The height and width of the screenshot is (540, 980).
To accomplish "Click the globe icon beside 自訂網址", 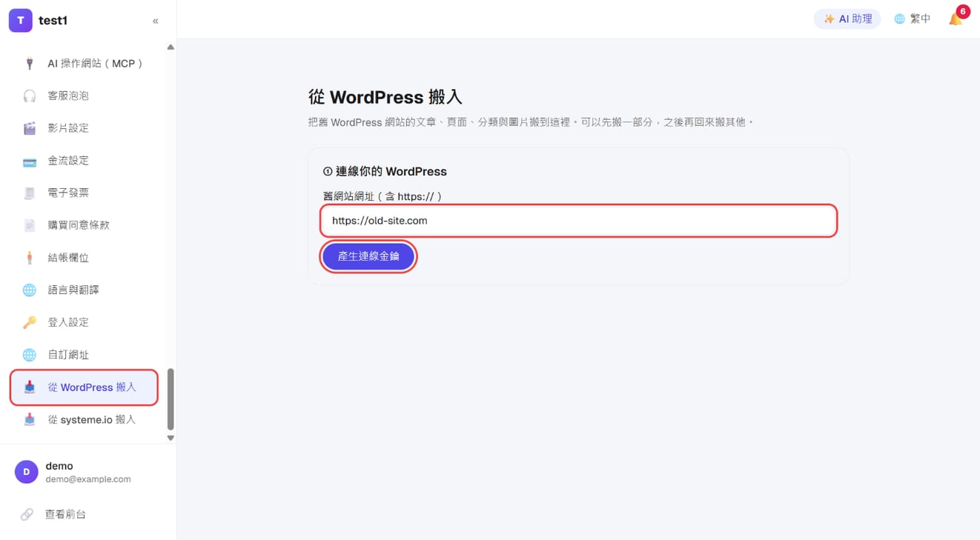I will coord(30,355).
